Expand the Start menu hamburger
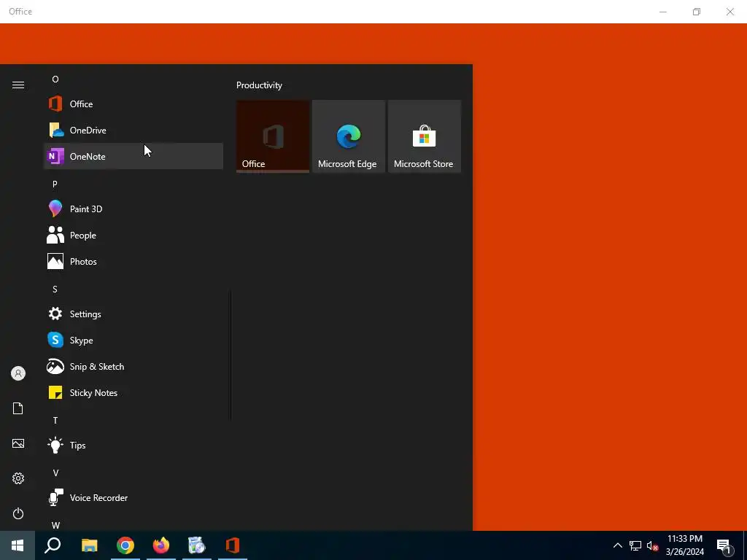This screenshot has width=747, height=560. [x=18, y=85]
